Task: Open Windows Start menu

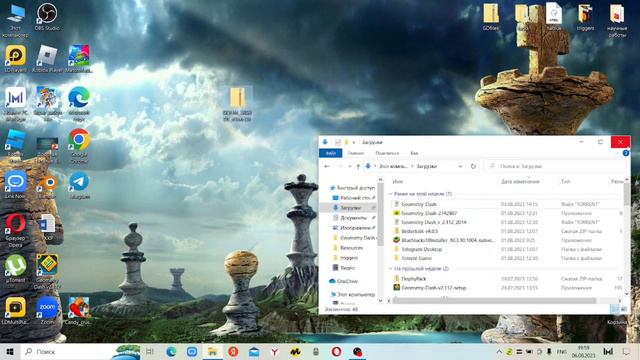Action: [10, 351]
